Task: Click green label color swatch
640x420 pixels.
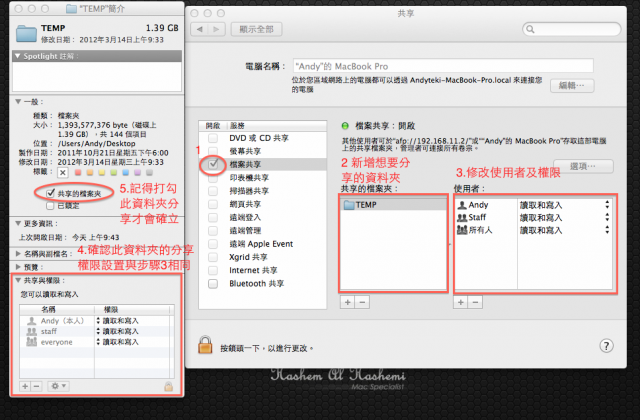Action: pyautogui.click(x=113, y=172)
